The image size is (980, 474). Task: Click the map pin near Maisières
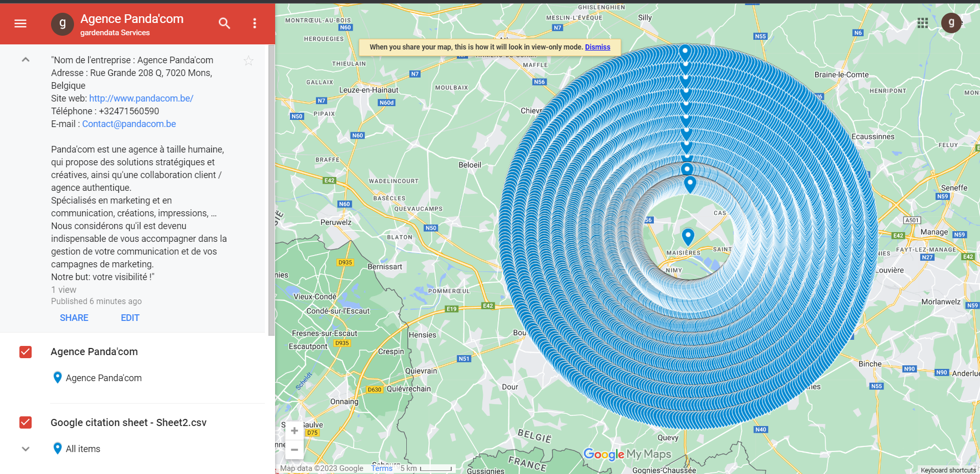click(688, 236)
